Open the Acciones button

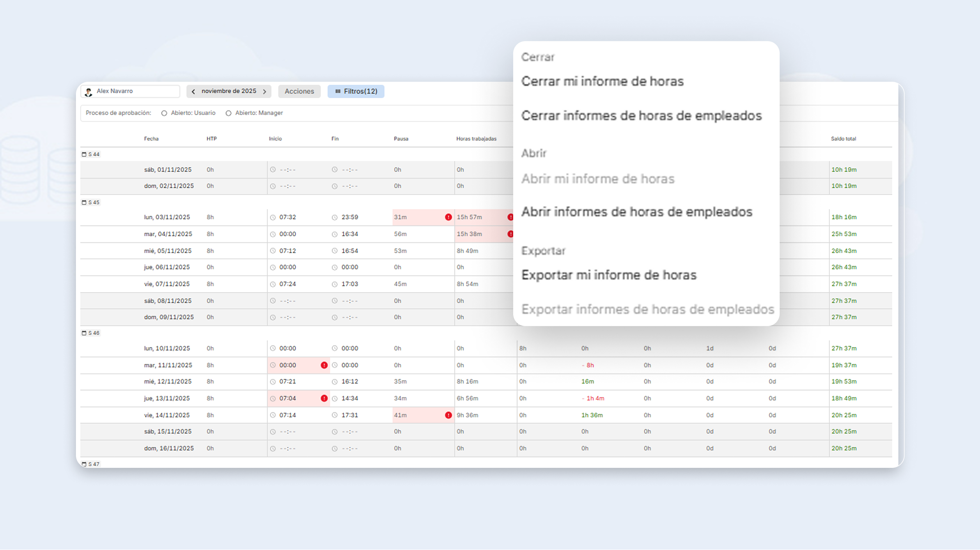tap(299, 91)
